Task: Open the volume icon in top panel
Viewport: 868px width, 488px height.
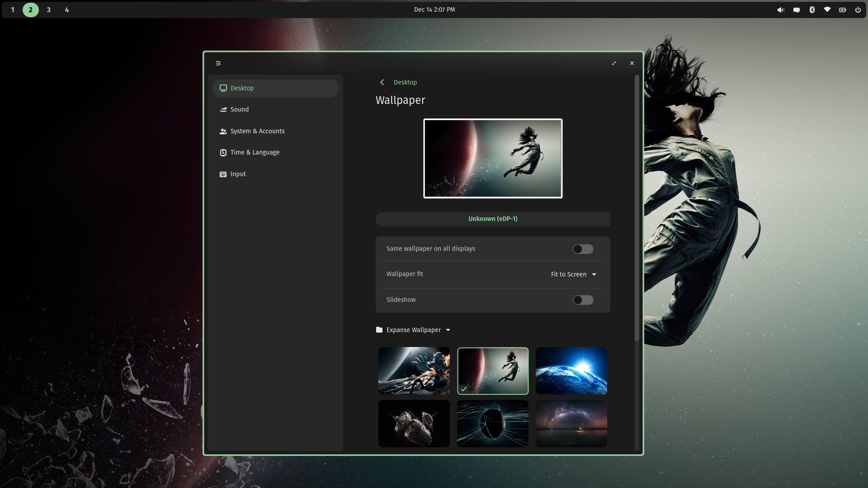Action: point(781,9)
